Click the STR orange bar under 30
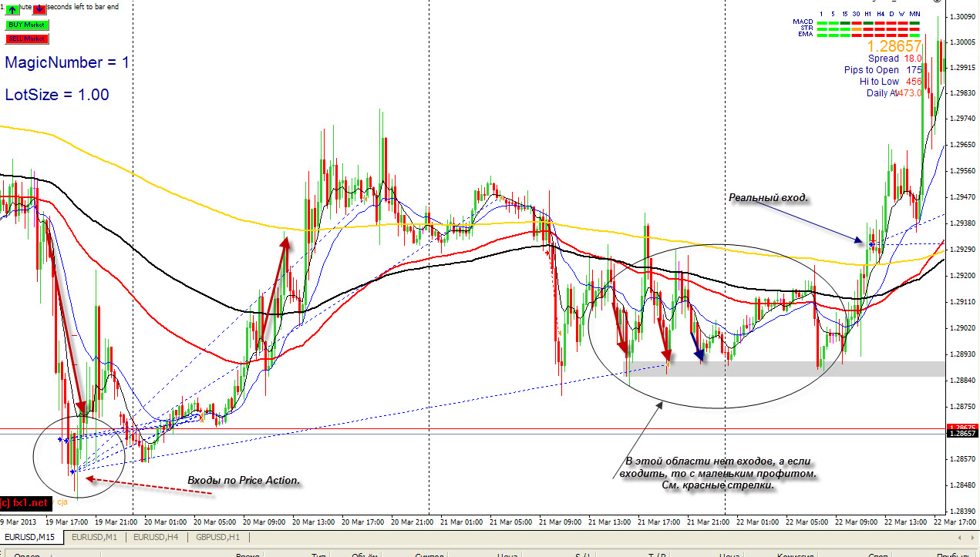Viewport: 980px width, 557px height. point(857,29)
